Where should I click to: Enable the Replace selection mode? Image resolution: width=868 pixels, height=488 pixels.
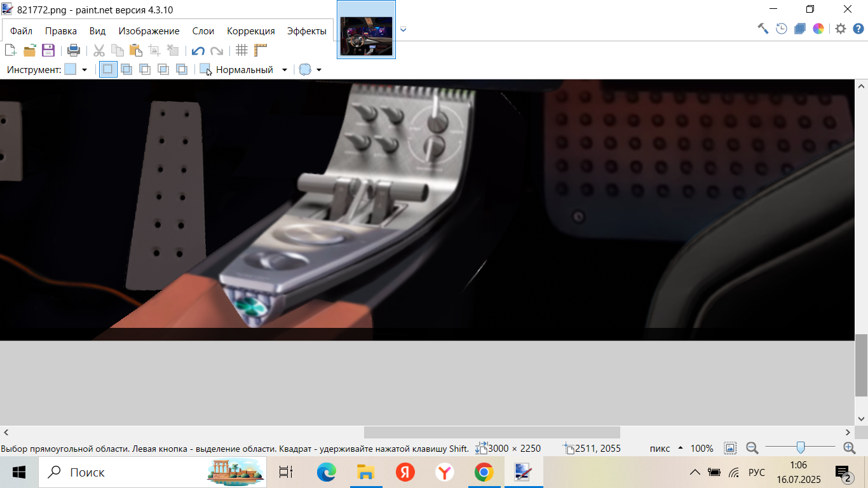coord(108,70)
